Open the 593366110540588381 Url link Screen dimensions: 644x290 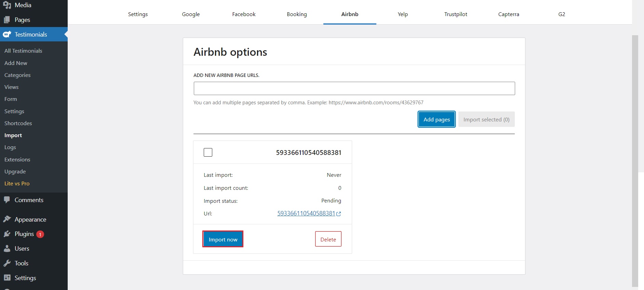click(306, 213)
